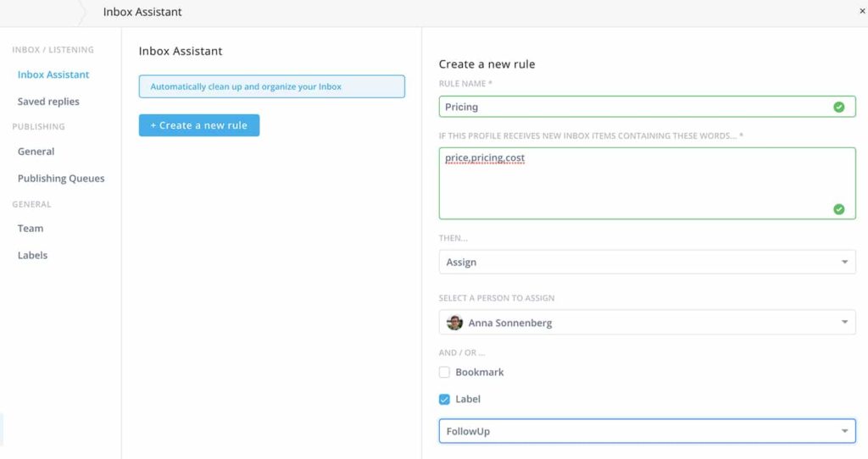Click the breadcrumb chevron beside Inbox Assistant title
This screenshot has width=868, height=459.
tap(82, 13)
